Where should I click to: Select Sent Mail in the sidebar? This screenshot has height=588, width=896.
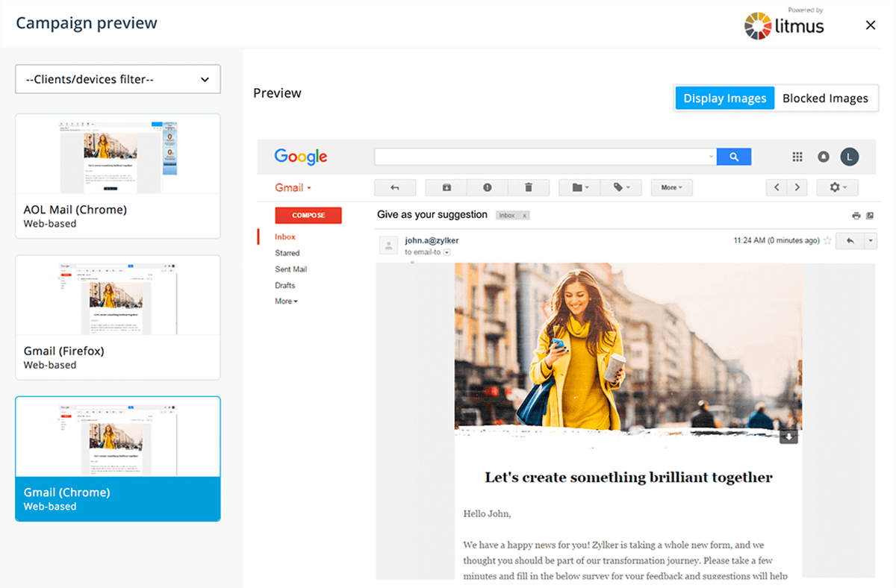click(x=290, y=269)
